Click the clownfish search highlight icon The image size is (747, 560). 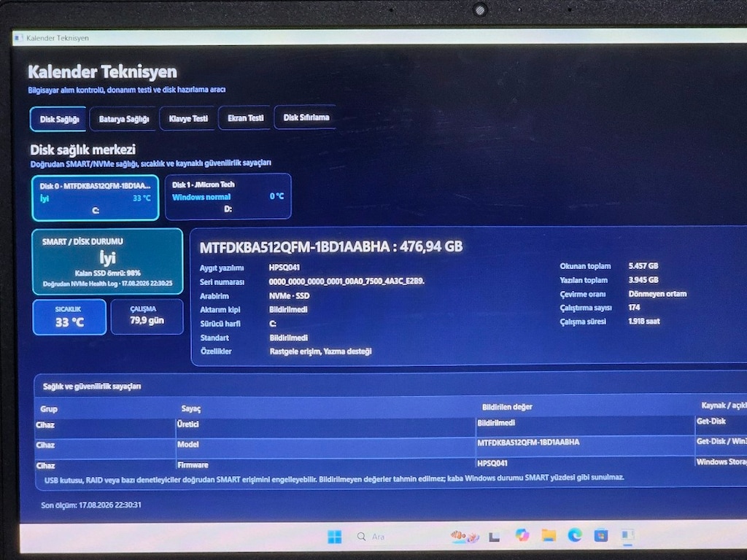coord(464,537)
